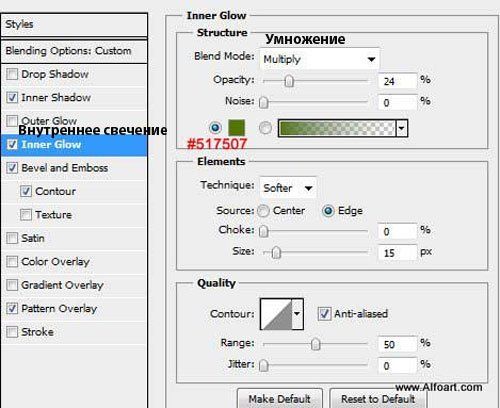The height and width of the screenshot is (408, 500).
Task: Click the Reset to Default button
Action: (x=378, y=399)
